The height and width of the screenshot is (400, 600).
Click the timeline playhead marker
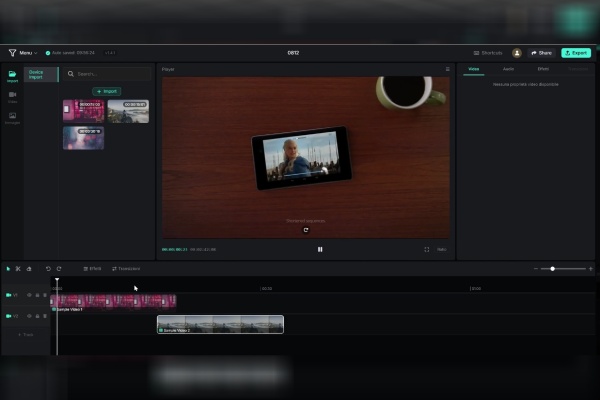(57, 280)
